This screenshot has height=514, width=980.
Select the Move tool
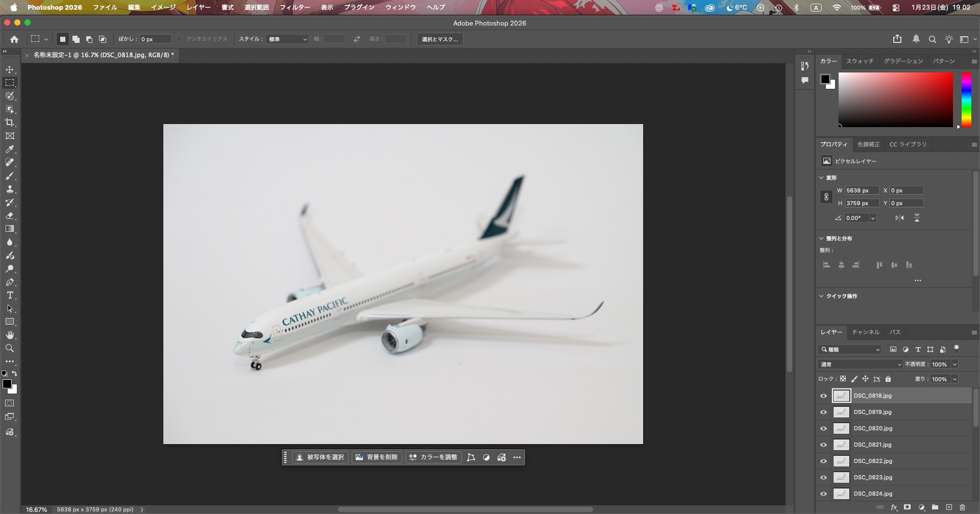10,69
